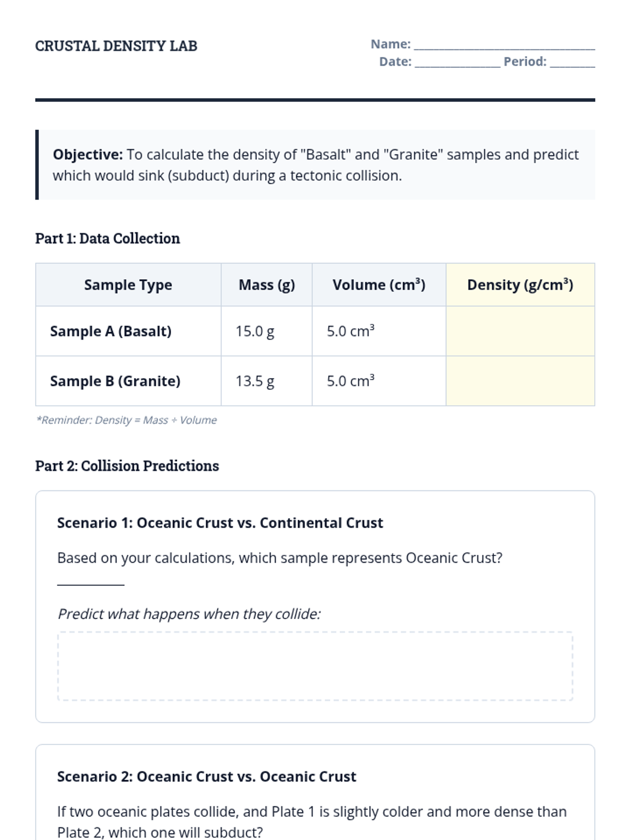Click the Date blank line
Viewport: 630px width, 840px height.
pyautogui.click(x=457, y=63)
